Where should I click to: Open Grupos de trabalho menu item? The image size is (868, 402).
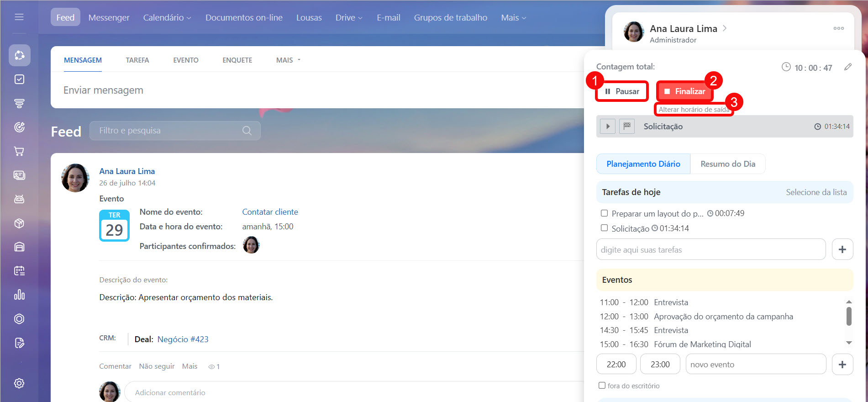coord(451,17)
